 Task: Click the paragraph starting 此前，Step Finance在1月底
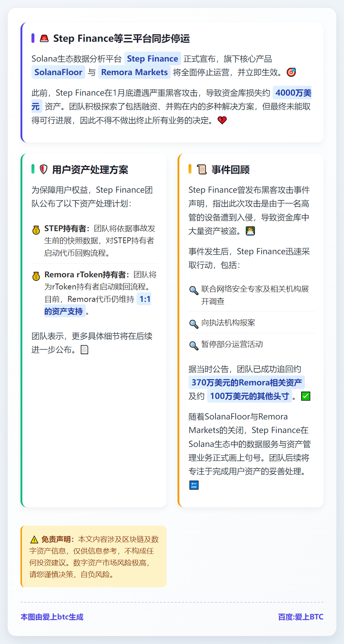coord(171,107)
